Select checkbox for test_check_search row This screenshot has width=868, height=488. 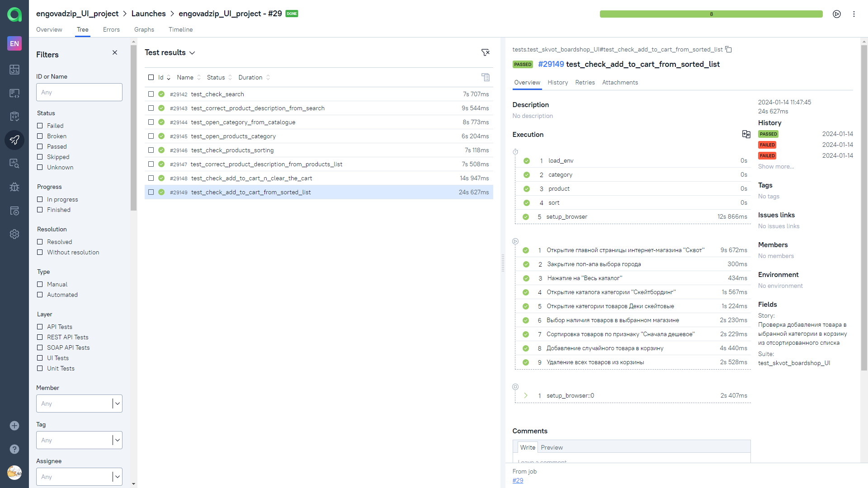click(151, 94)
